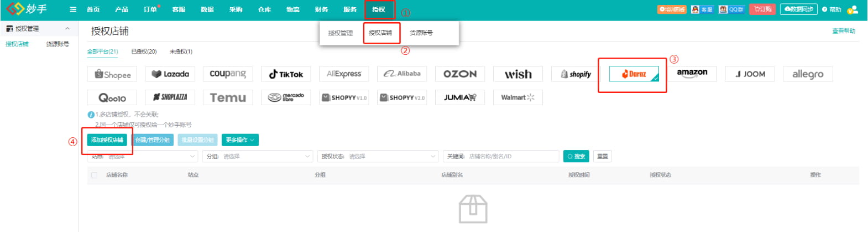Click the 创建/管理分组 button
The height and width of the screenshot is (232, 868).
(153, 140)
